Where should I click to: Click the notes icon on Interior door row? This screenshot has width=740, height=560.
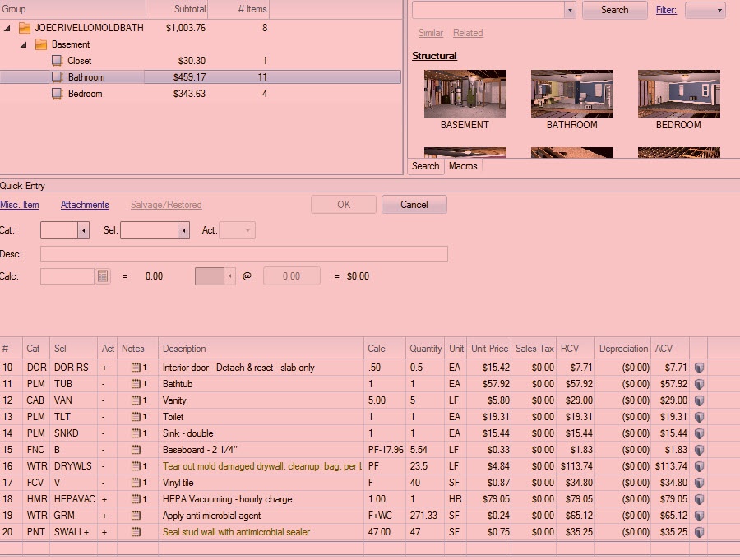click(136, 368)
